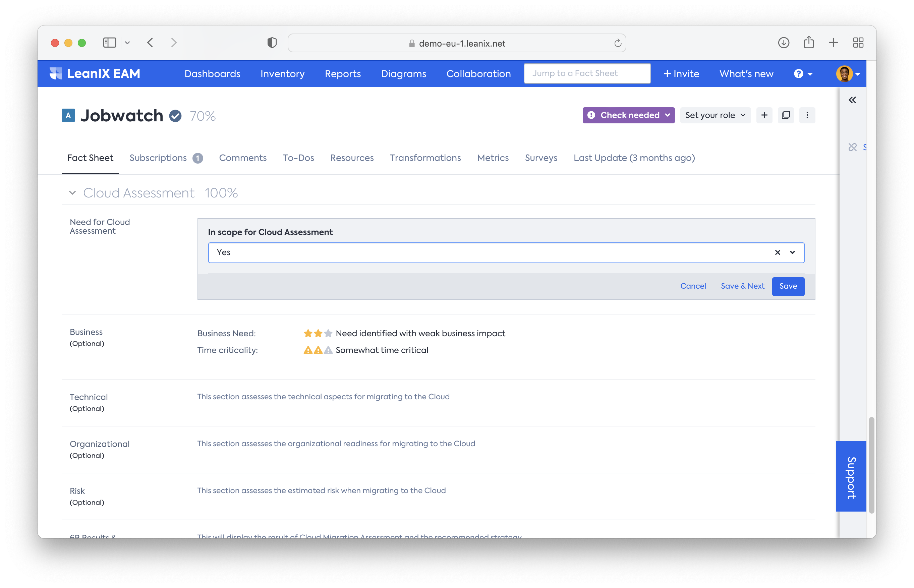This screenshot has width=914, height=588.
Task: Click the help question mark icon
Action: click(798, 74)
